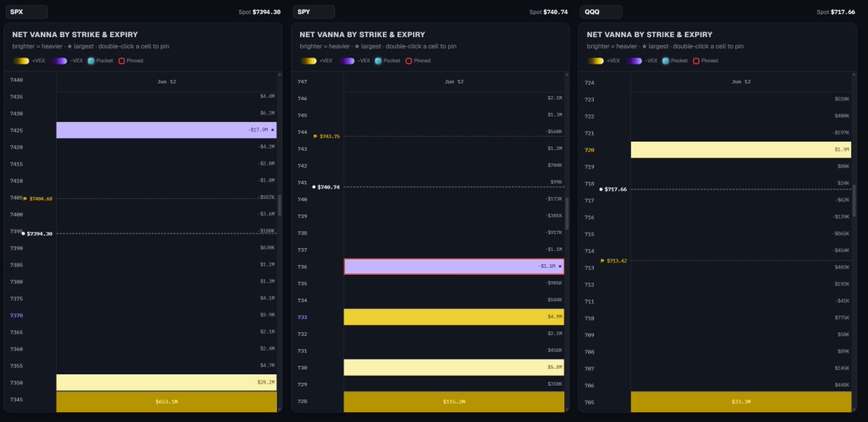This screenshot has width=868, height=422.
Task: Click the -$917K value at SPY strike 738
Action: [x=553, y=233]
